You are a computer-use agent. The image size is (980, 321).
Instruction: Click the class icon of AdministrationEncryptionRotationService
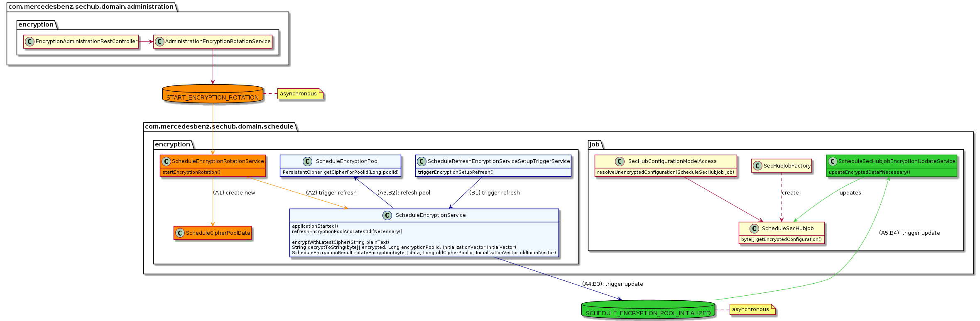point(159,41)
